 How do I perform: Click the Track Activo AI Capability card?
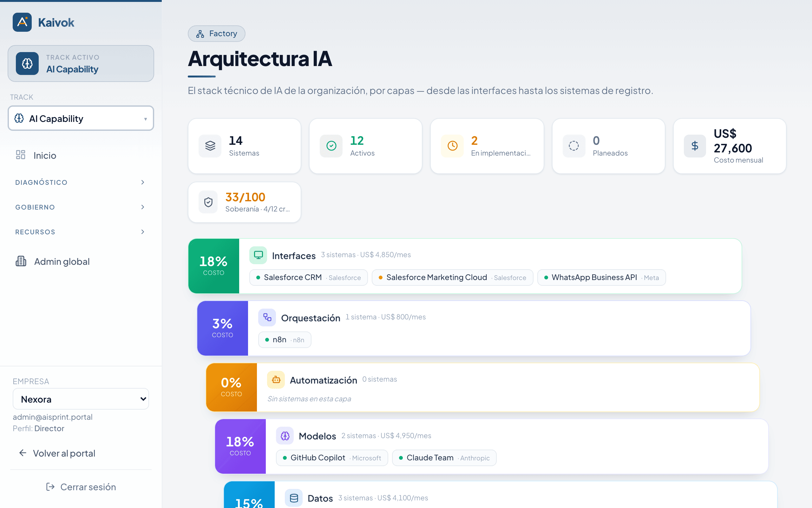pos(81,63)
